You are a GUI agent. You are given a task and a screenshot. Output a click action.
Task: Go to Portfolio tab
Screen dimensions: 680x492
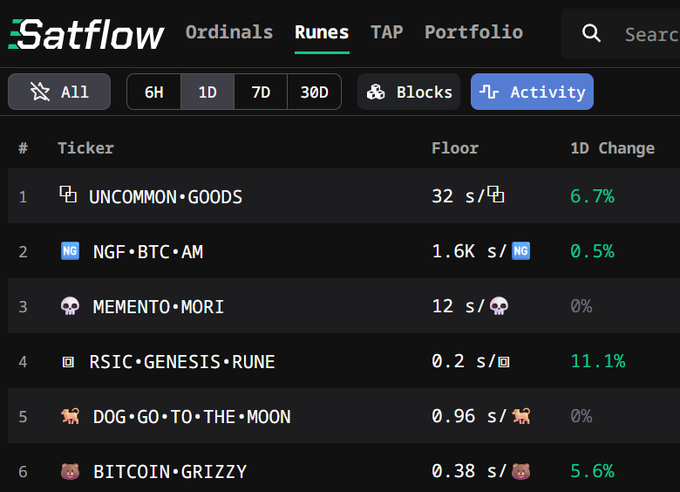(x=474, y=33)
